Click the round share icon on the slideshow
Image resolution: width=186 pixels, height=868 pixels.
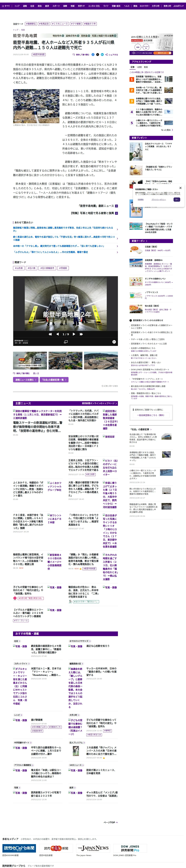tap(114, 342)
